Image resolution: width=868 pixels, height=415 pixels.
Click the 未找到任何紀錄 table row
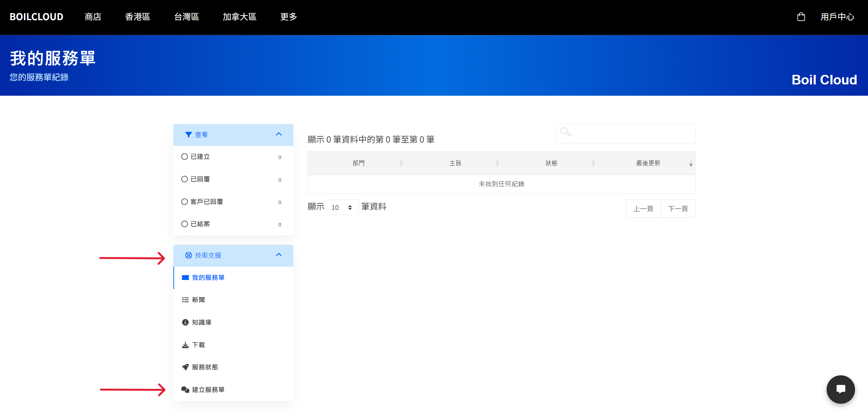click(501, 184)
